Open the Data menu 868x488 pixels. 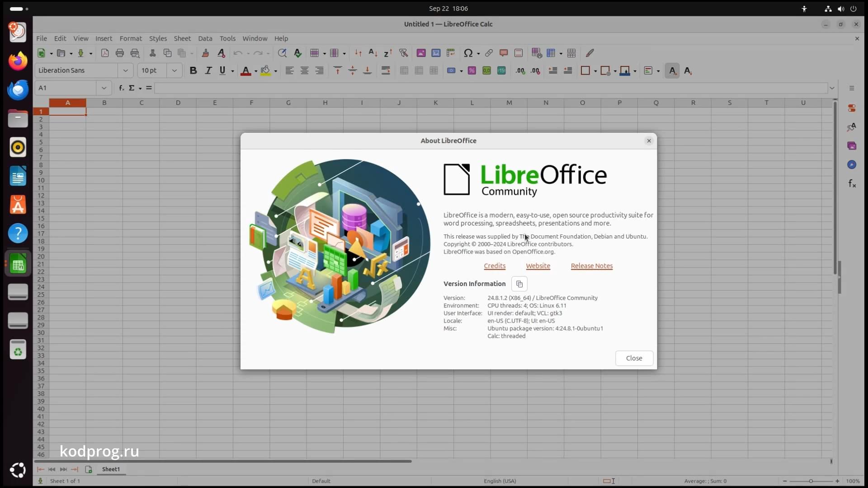205,38
